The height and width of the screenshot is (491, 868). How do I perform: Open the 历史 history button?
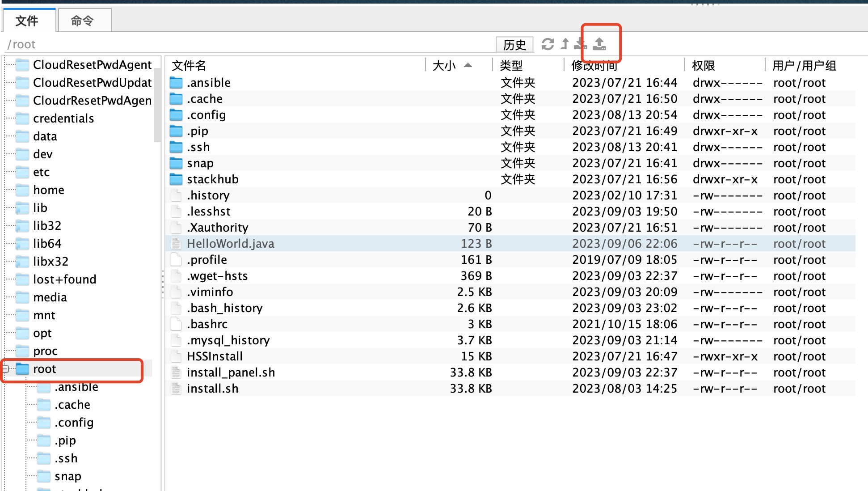coord(514,45)
